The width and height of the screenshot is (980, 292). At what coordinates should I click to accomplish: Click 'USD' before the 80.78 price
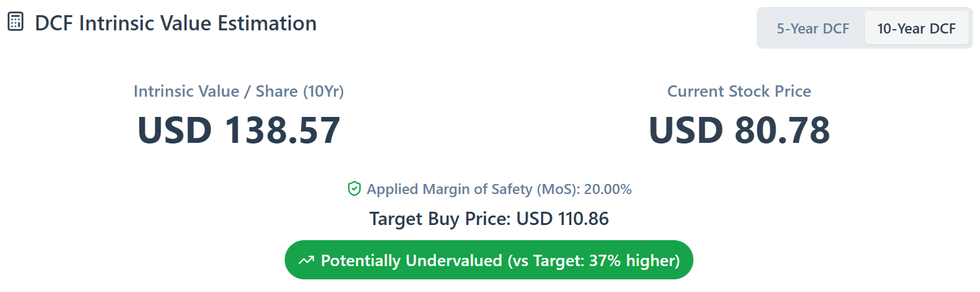[685, 131]
